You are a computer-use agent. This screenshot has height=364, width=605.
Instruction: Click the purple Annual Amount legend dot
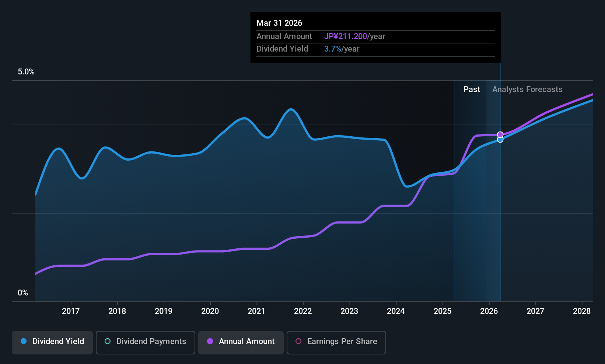pyautogui.click(x=210, y=342)
